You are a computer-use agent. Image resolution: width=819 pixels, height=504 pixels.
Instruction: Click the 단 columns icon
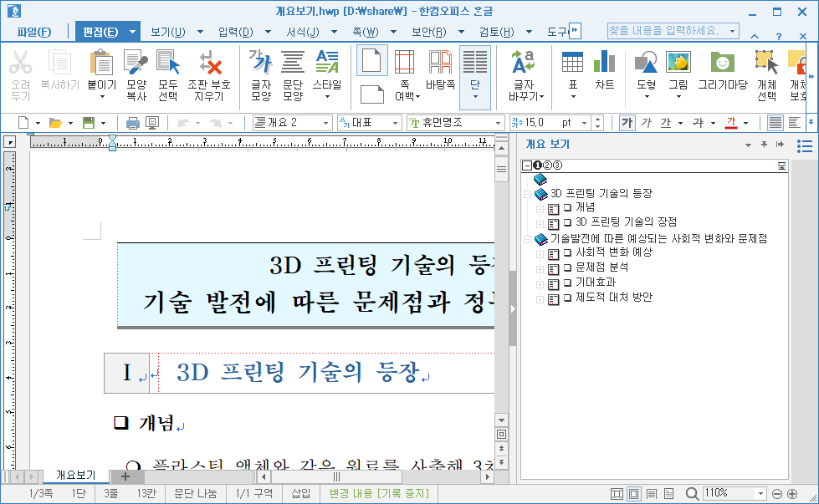pos(475,63)
